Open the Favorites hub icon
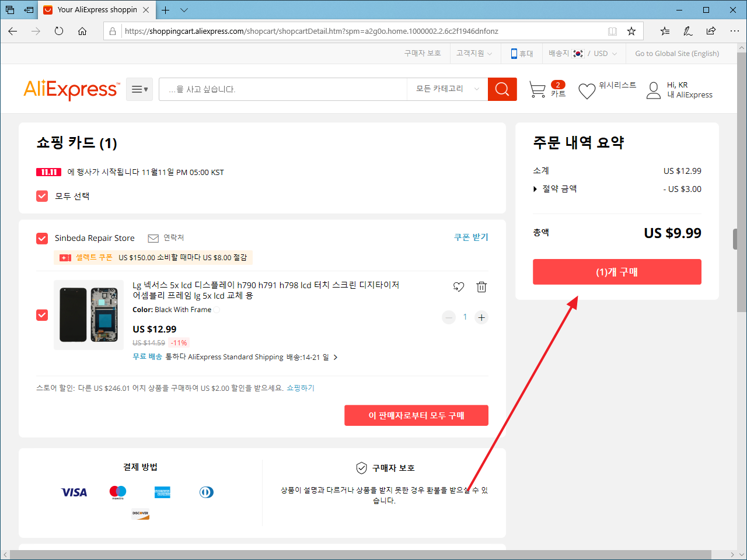 tap(665, 31)
